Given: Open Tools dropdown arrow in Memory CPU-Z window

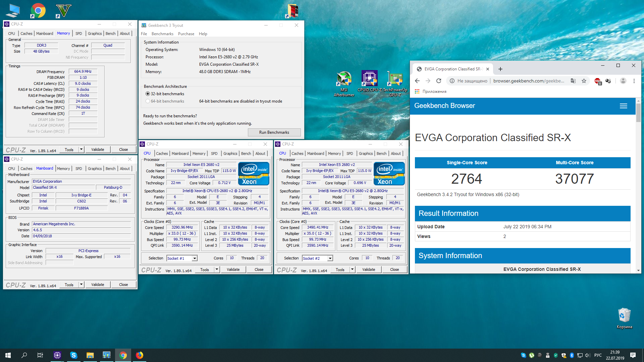Looking at the screenshot, I should click(x=81, y=149).
